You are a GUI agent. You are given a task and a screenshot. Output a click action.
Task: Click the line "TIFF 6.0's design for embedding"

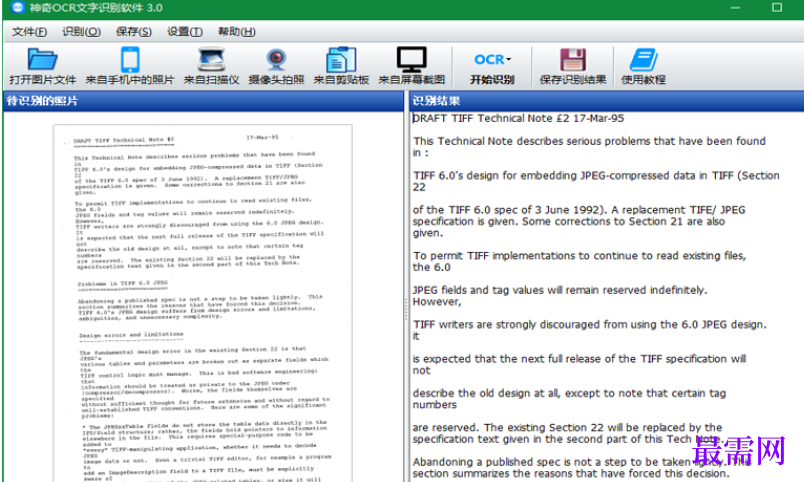click(596, 176)
